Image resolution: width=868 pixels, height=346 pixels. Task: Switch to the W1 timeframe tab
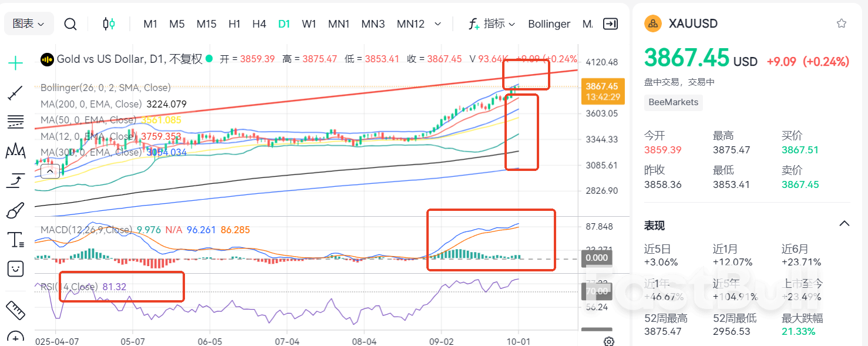coord(309,24)
